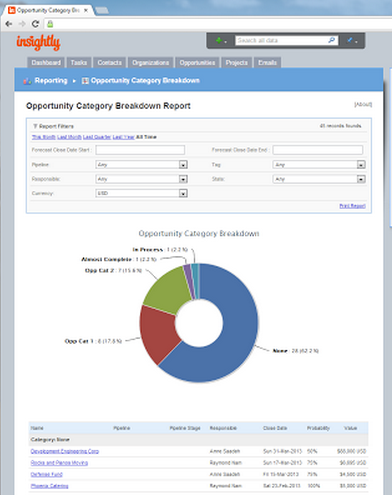Click the Almost Complete chart label
Image resolution: width=392 pixels, height=496 pixels.
coord(119,259)
